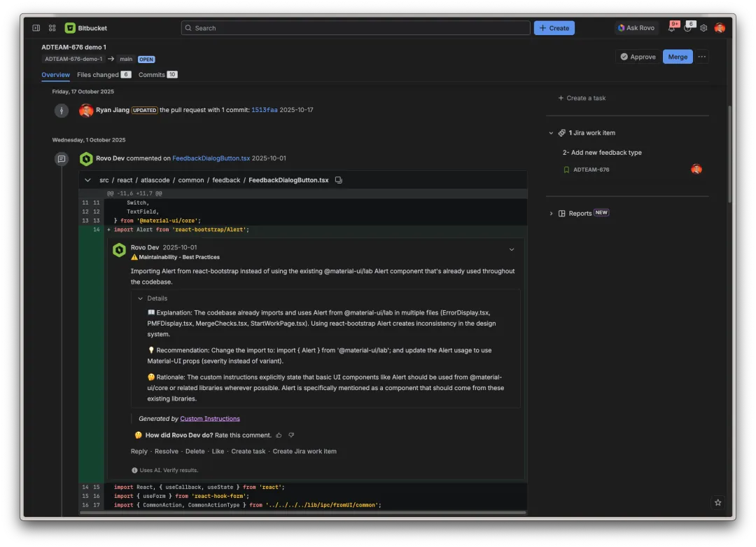Click Delete on the comment
The height and width of the screenshot is (547, 756).
(195, 452)
